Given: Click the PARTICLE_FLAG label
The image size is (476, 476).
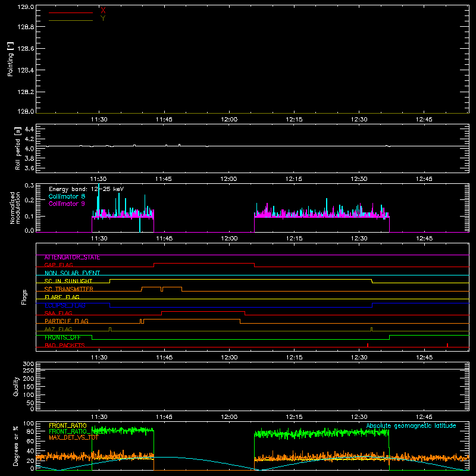Looking at the screenshot, I should [x=67, y=321].
